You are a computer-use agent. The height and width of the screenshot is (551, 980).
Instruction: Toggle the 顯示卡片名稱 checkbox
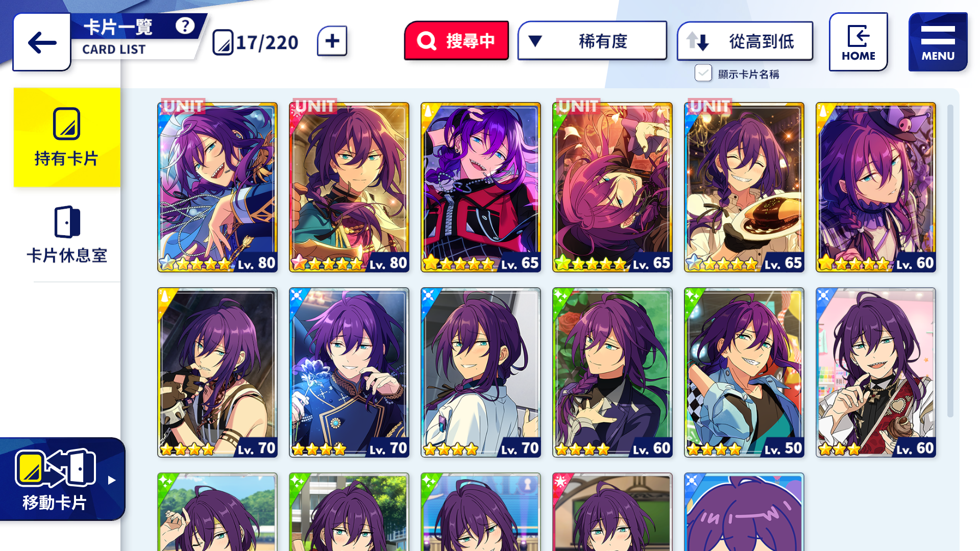pyautogui.click(x=703, y=73)
